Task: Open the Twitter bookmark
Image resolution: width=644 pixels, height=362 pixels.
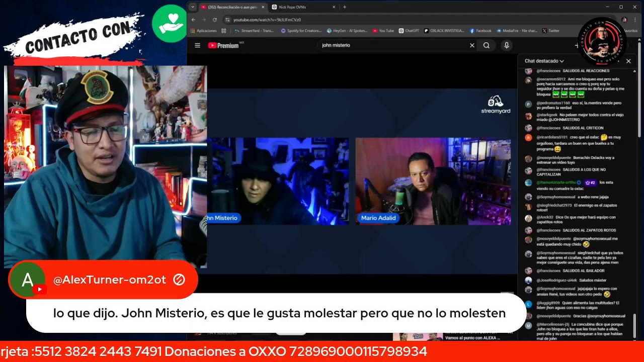Action: (551, 31)
